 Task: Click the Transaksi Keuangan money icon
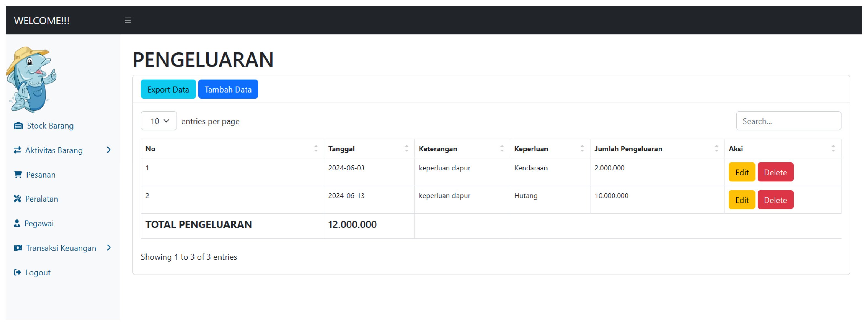tap(18, 248)
